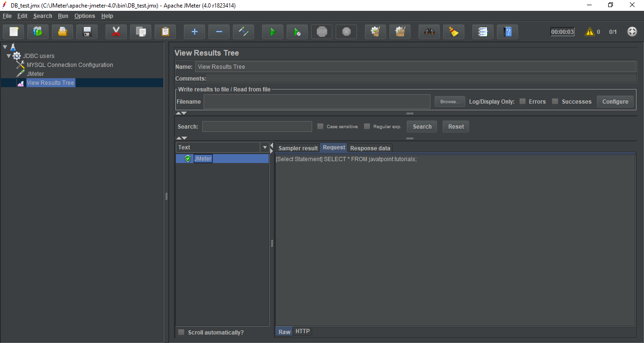Click the Clear All double broom icon
644x343 pixels.
pyautogui.click(x=400, y=32)
